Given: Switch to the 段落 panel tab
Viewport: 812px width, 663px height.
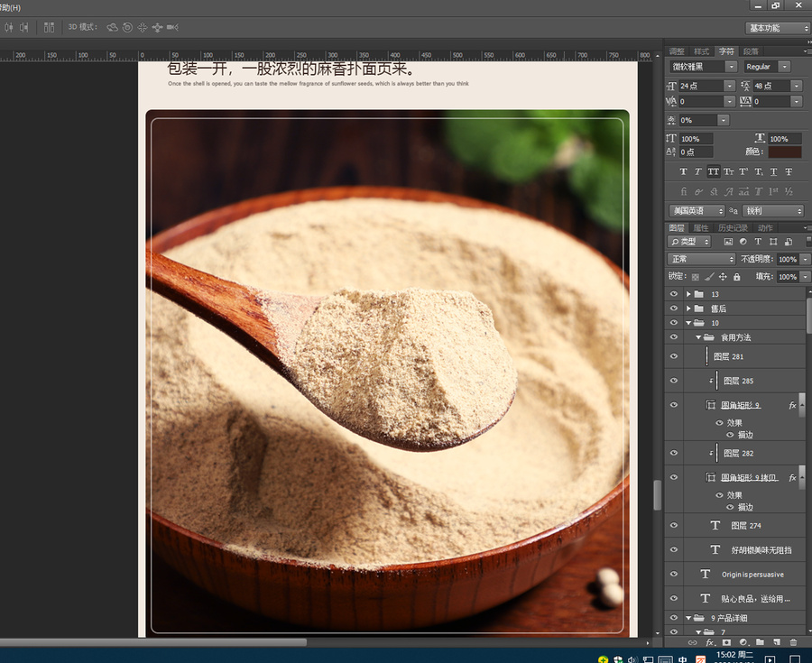Looking at the screenshot, I should click(x=751, y=51).
